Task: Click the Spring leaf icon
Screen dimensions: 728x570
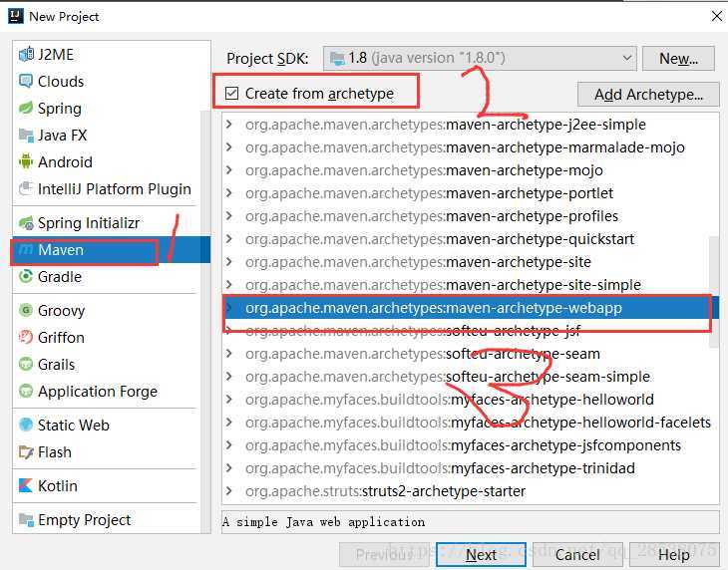Action: 26,108
